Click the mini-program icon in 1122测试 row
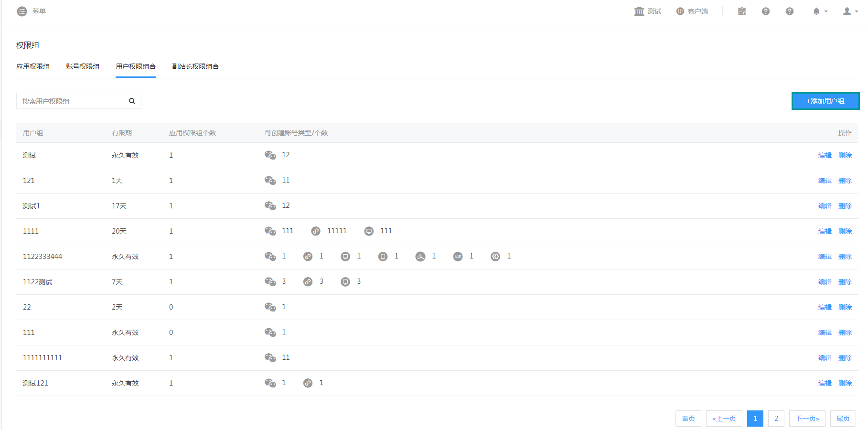 [x=308, y=282]
